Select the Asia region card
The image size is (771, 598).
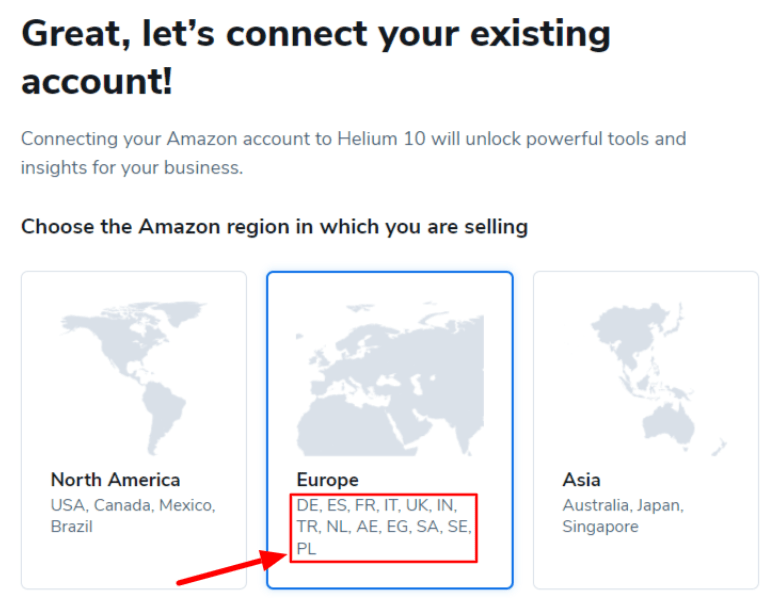click(646, 430)
